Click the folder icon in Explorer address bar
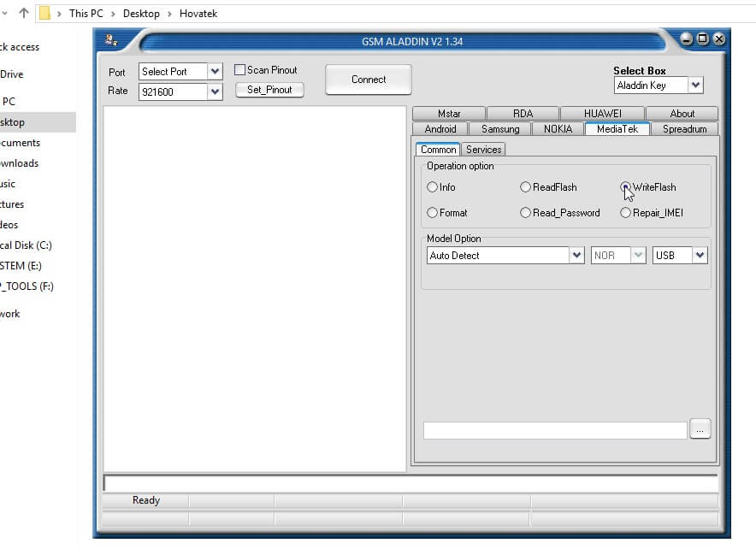This screenshot has width=756, height=549. click(x=44, y=13)
